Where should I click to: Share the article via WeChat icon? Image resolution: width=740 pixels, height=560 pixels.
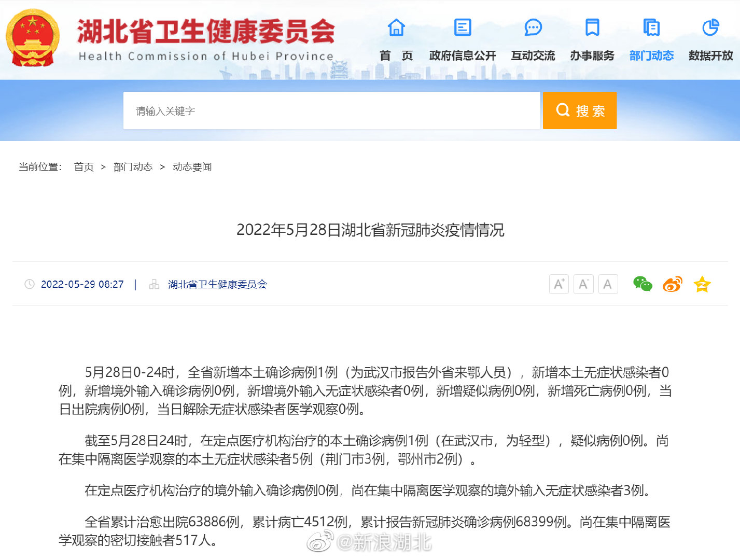click(643, 284)
